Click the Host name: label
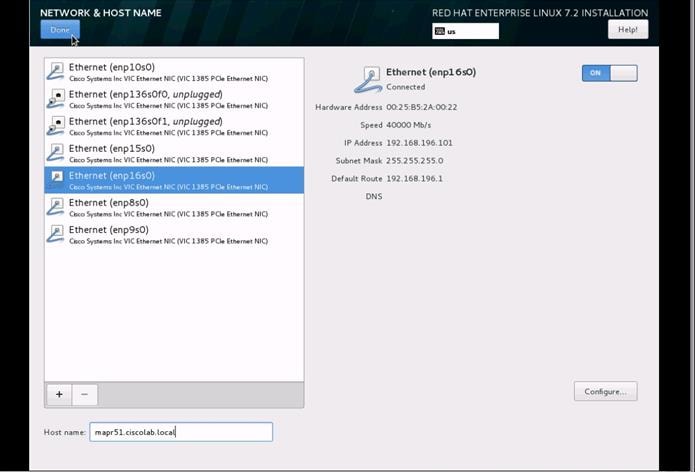 tap(65, 432)
